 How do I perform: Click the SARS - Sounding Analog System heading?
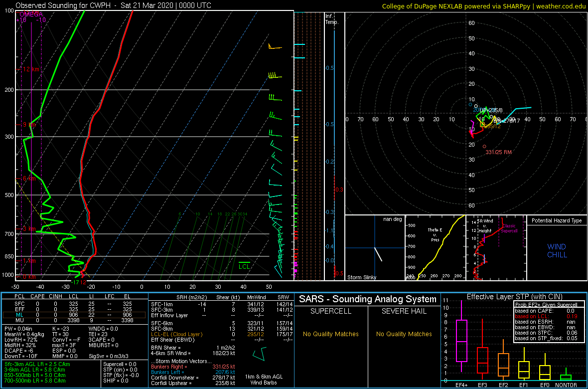point(368,299)
